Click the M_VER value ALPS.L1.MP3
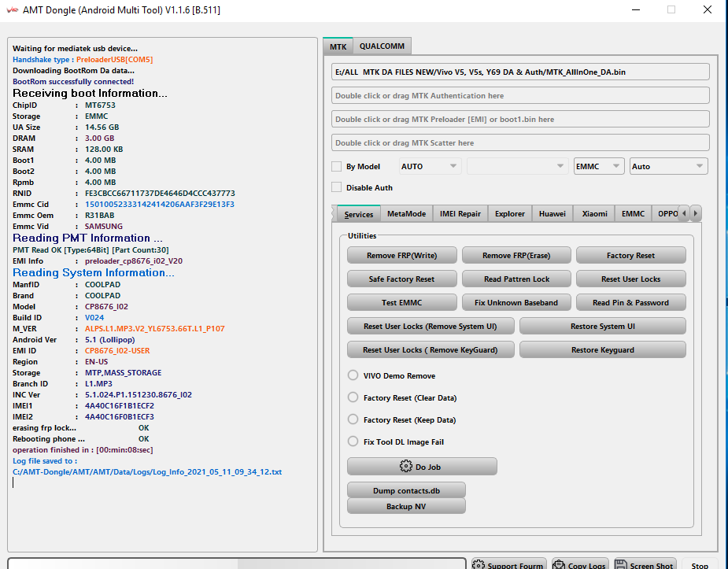This screenshot has height=569, width=728. pyautogui.click(x=154, y=329)
